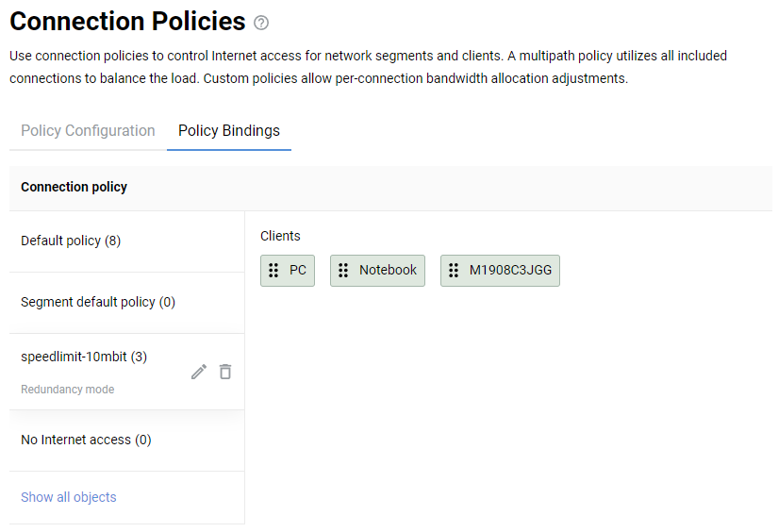Click the Clients section label
778x532 pixels.
tap(280, 236)
